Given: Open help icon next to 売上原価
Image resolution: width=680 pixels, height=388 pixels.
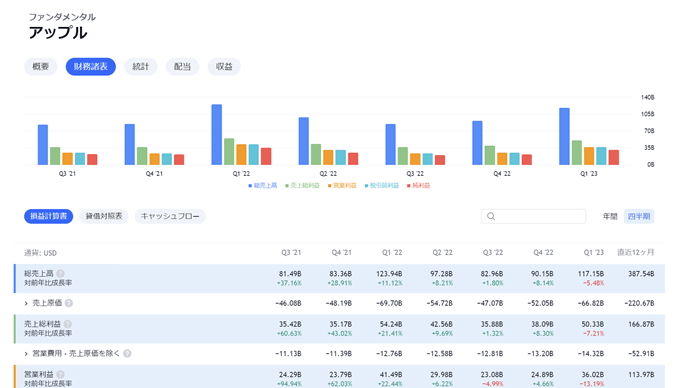Looking at the screenshot, I should point(69,303).
